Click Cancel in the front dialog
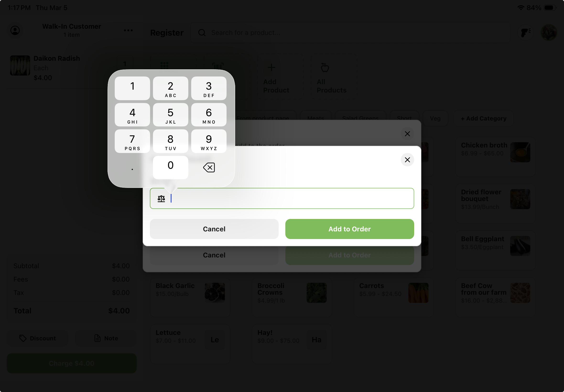The width and height of the screenshot is (564, 392). click(x=214, y=229)
